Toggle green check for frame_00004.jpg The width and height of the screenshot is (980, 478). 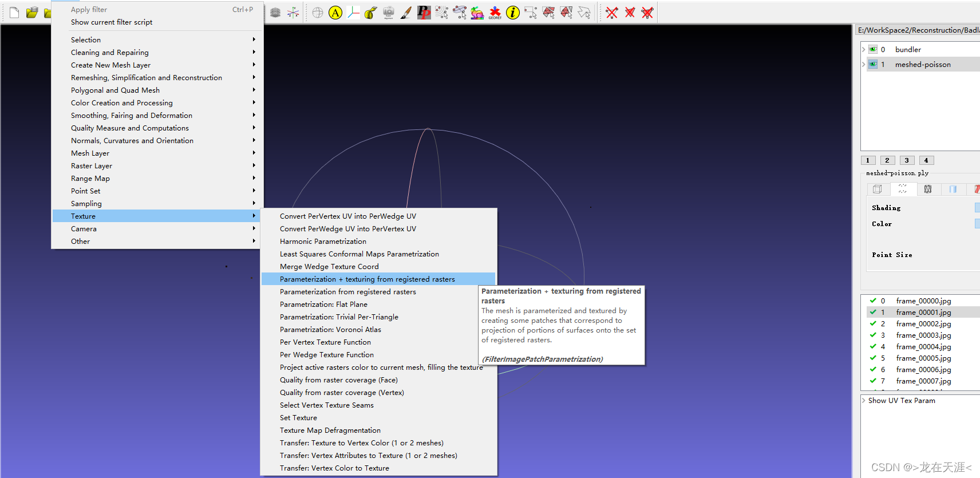click(873, 346)
